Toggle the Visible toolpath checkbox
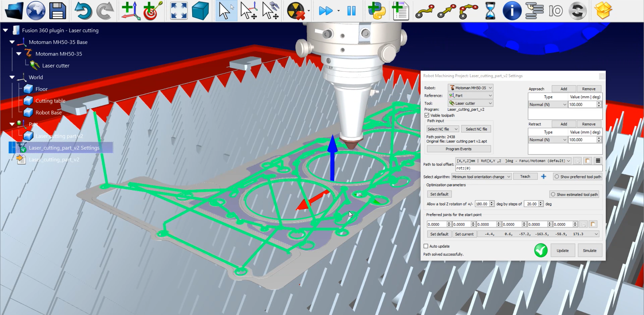 click(x=427, y=115)
